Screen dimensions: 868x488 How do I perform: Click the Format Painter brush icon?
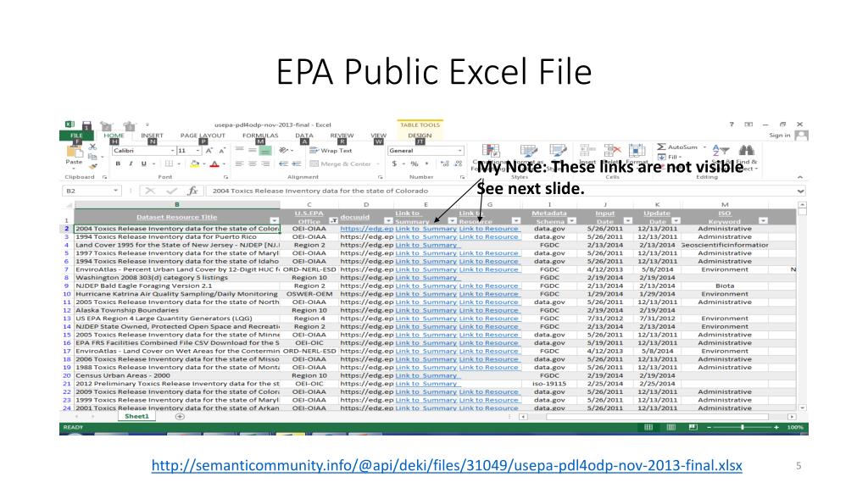[x=93, y=165]
